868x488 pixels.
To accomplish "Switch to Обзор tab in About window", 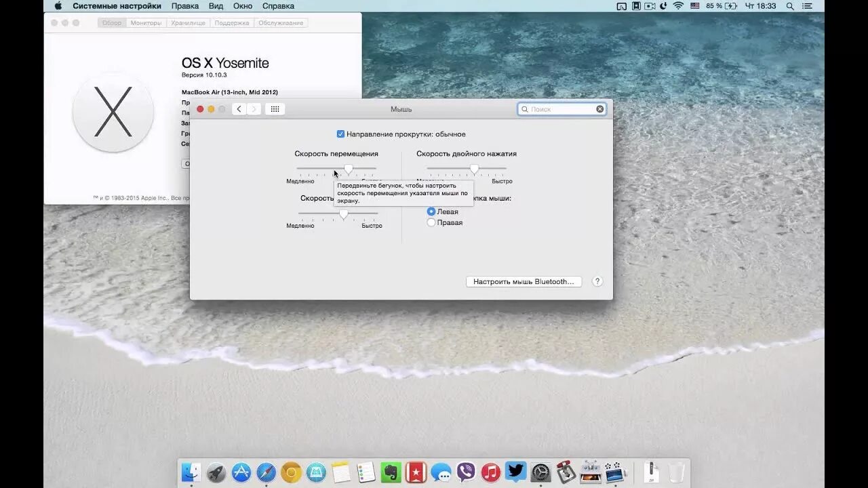I will point(112,23).
